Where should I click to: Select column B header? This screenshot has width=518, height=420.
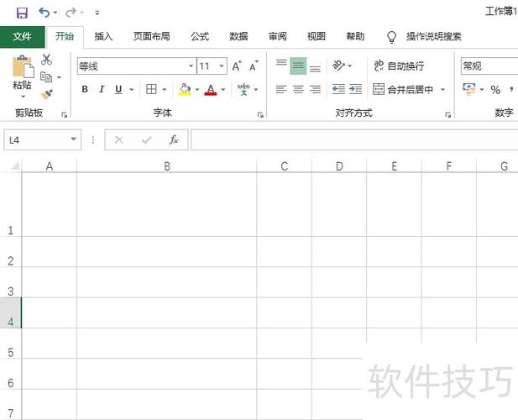point(167,165)
